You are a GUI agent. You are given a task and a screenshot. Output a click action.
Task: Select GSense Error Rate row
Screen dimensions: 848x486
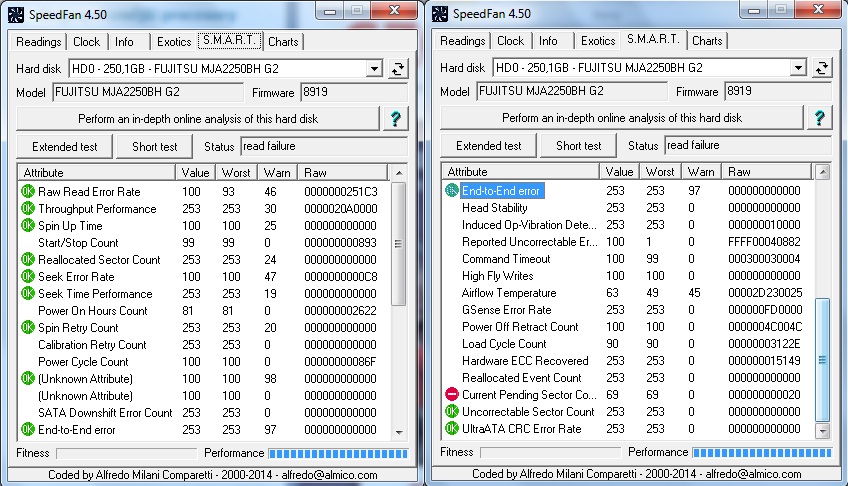628,310
